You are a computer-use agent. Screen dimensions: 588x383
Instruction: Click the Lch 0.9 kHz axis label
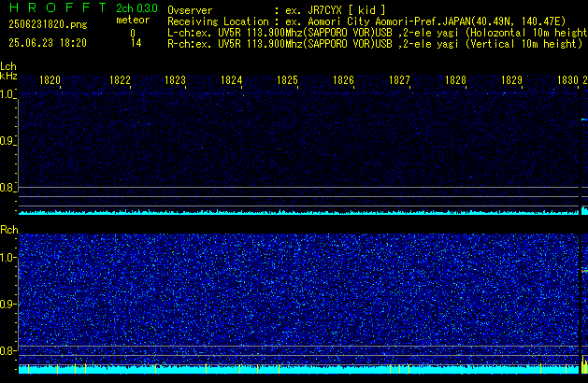coord(7,141)
